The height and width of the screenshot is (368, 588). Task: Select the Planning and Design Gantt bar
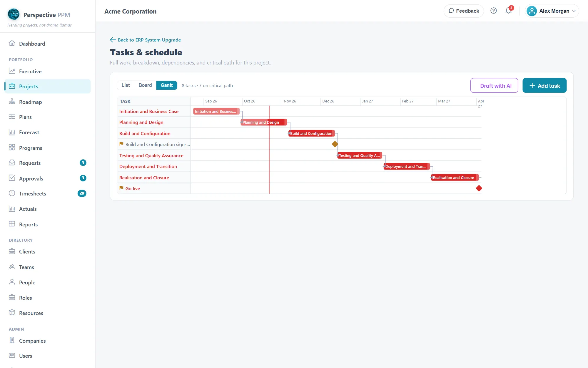tap(264, 122)
